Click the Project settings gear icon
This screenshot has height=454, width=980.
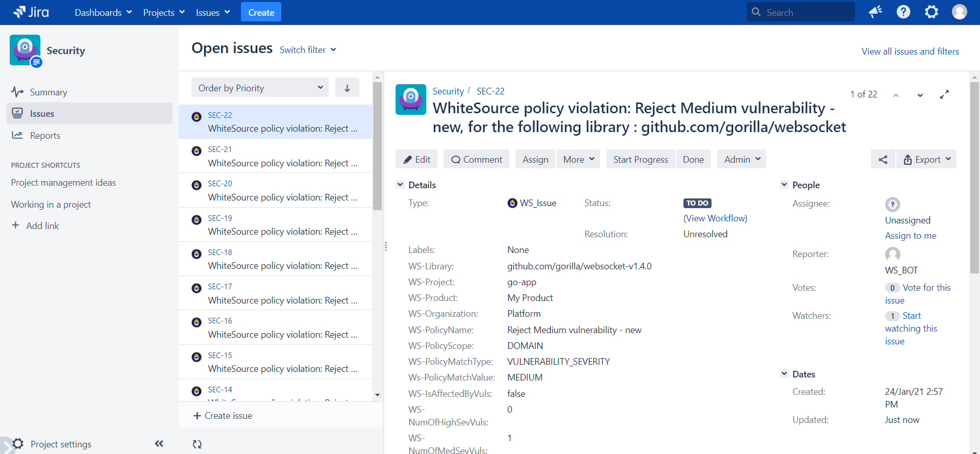point(18,444)
